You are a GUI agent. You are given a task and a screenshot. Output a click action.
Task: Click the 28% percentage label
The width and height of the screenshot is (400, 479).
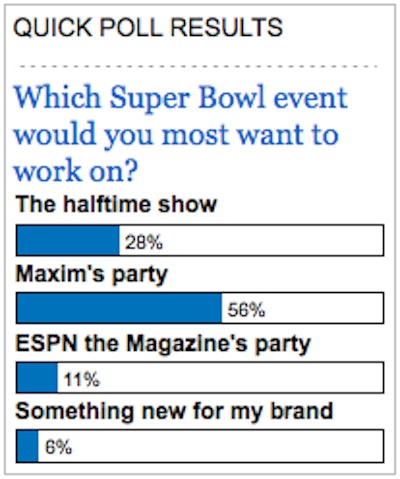144,242
